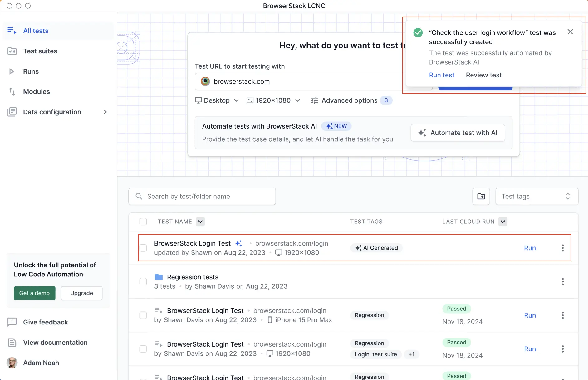Select the AI Generated test checkbox
Viewport: 588px width, 380px height.
point(143,248)
